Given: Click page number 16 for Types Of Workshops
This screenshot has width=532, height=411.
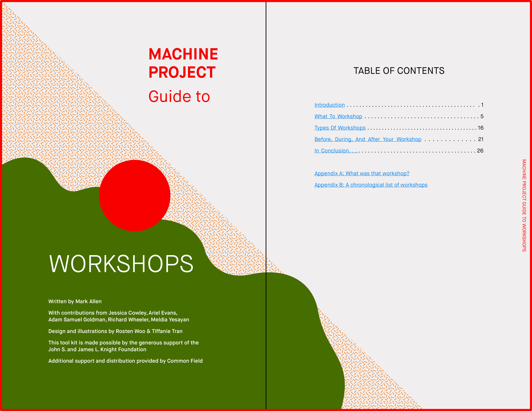Looking at the screenshot, I should click(x=480, y=128).
